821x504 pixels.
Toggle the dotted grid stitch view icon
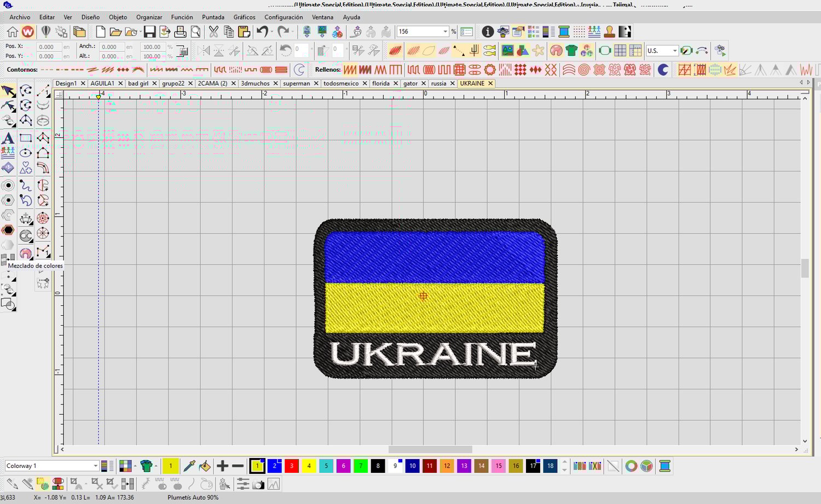point(579,32)
